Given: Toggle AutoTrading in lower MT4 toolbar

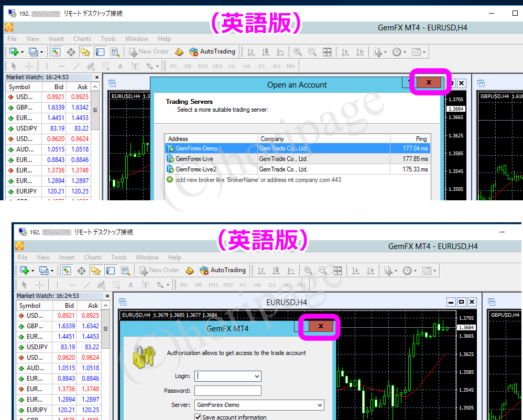Looking at the screenshot, I should pos(223,271).
